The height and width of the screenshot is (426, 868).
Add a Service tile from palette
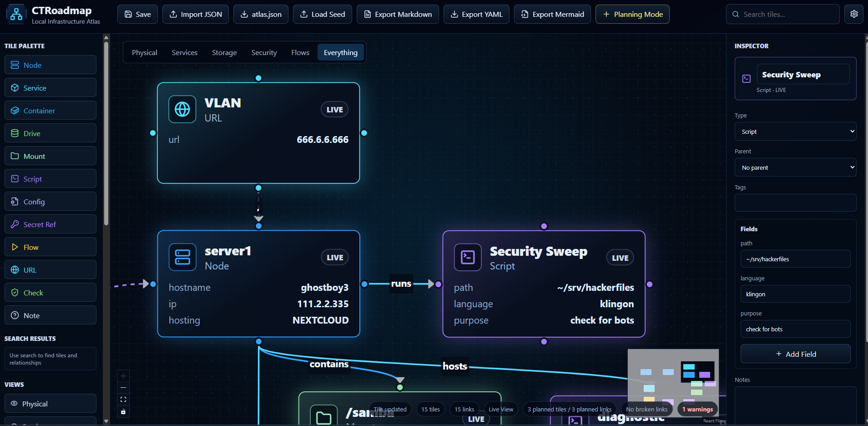[50, 88]
